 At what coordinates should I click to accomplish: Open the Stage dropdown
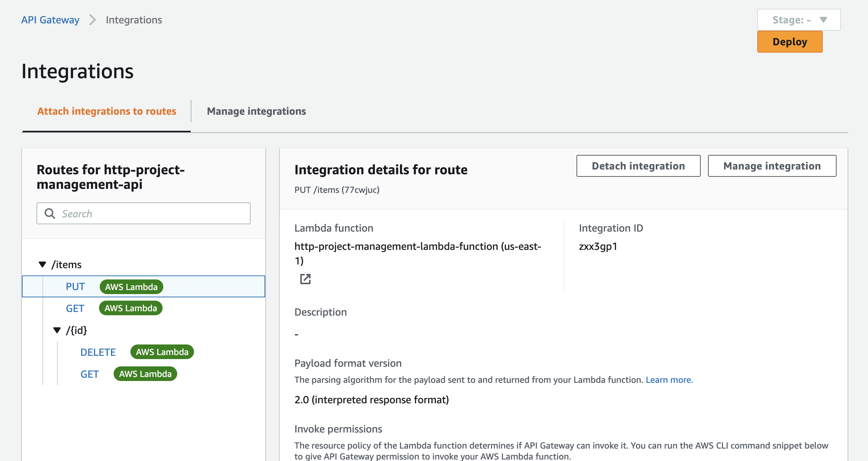point(799,20)
